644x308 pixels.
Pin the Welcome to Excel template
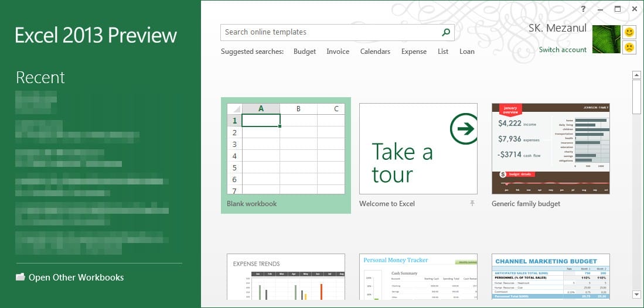pyautogui.click(x=472, y=203)
